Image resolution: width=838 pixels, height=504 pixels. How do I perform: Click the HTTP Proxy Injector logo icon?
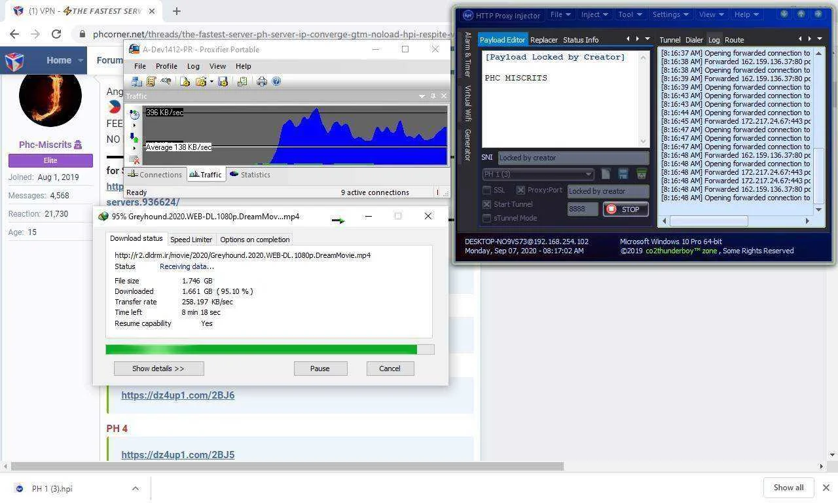467,15
